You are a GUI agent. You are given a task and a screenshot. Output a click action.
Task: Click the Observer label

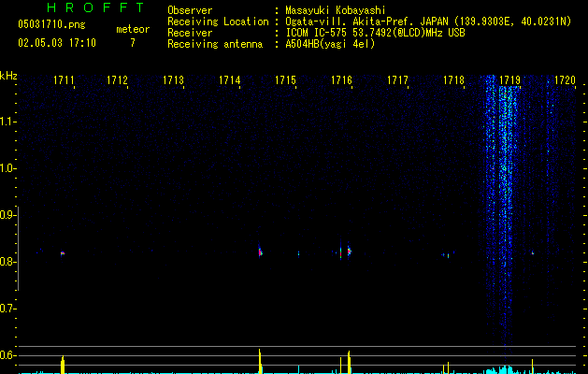pos(190,10)
